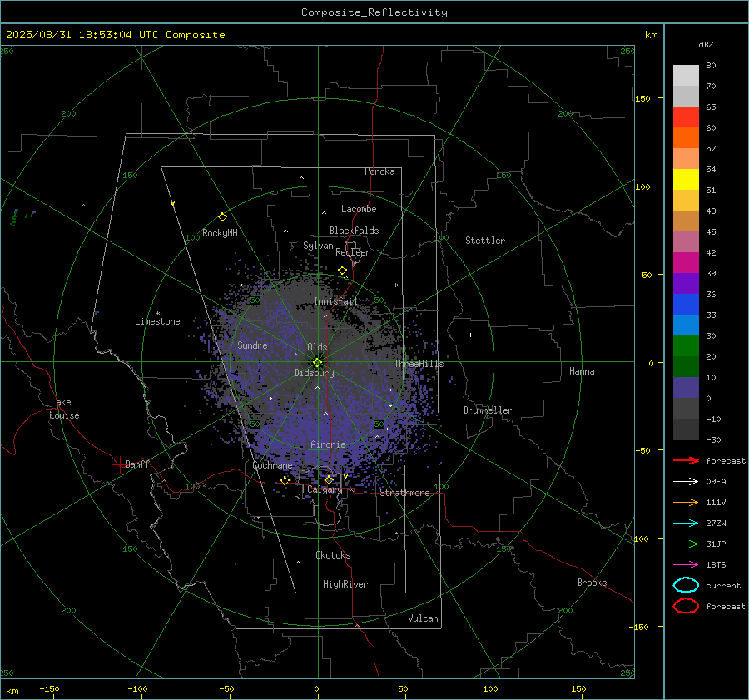This screenshot has height=700, width=749.
Task: Click the Lacombe city label
Action: coord(359,209)
